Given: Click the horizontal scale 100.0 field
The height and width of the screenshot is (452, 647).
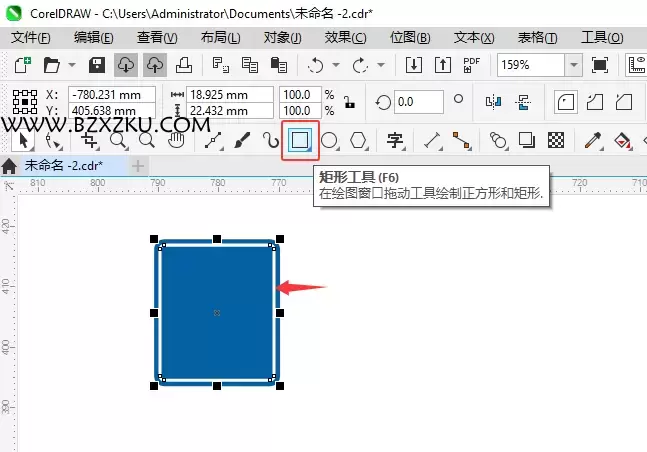Looking at the screenshot, I should pos(300,95).
